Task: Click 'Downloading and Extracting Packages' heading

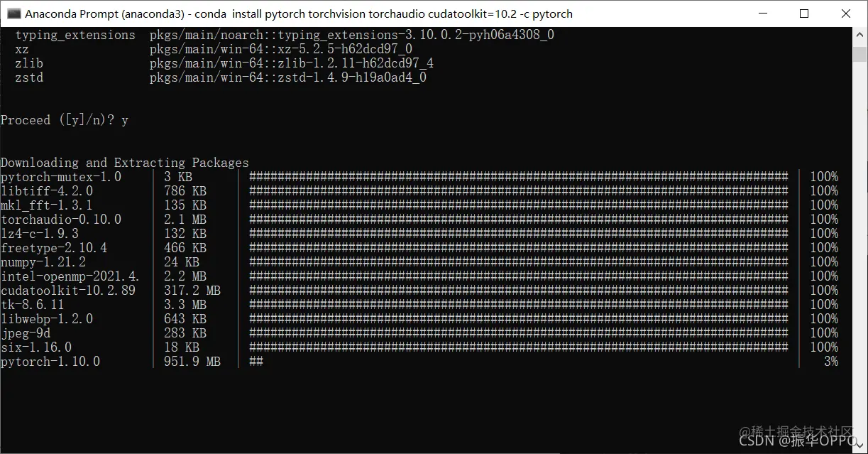Action: click(x=125, y=163)
